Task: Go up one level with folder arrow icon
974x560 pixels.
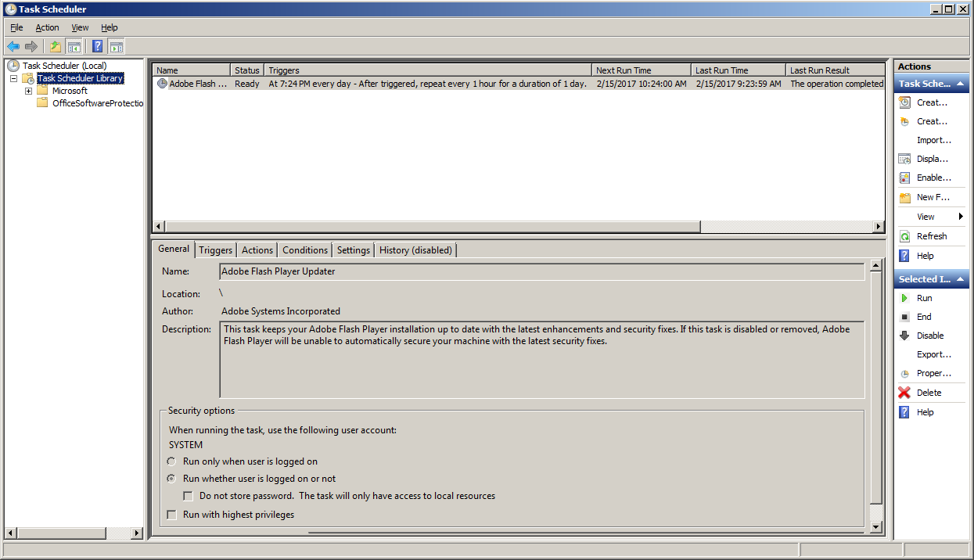Action: 56,46
